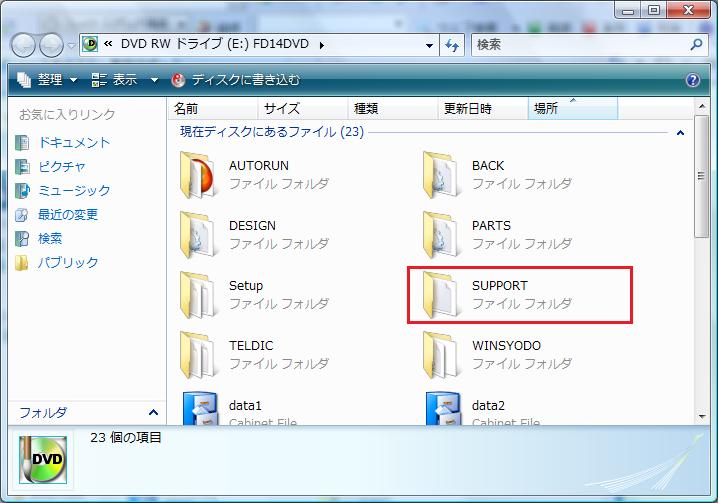Sort by 更新日時 column header

pos(483,109)
